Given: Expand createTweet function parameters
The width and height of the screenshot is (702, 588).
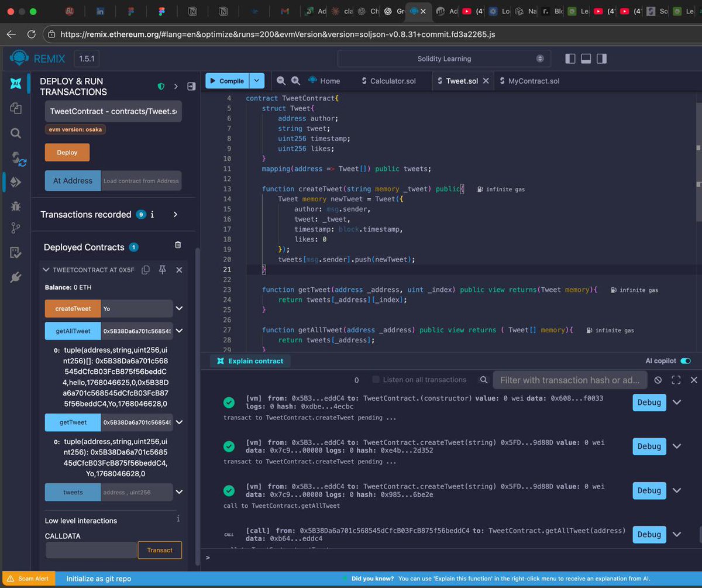Looking at the screenshot, I should coord(179,308).
